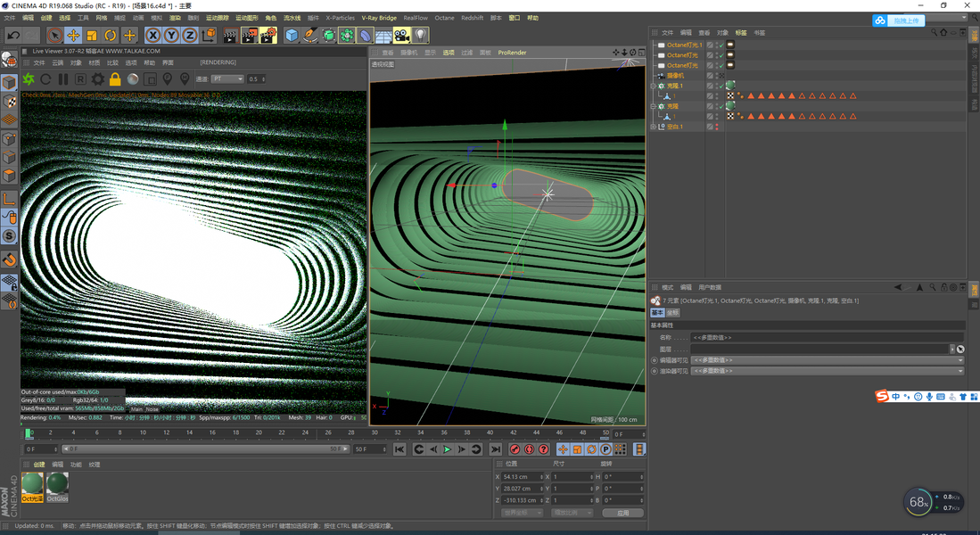The image size is (980, 535).
Task: Open the ProRender viewport menu
Action: [x=512, y=53]
